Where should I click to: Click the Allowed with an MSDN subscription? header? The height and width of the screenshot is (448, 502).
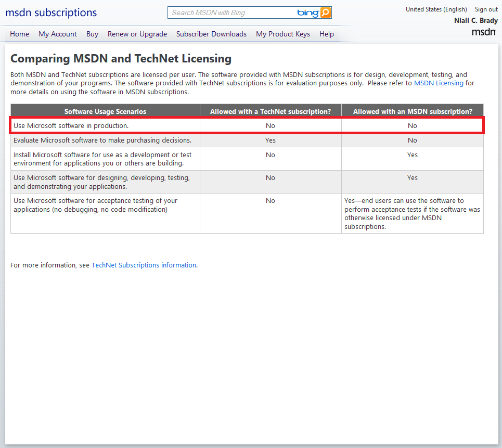(x=413, y=111)
